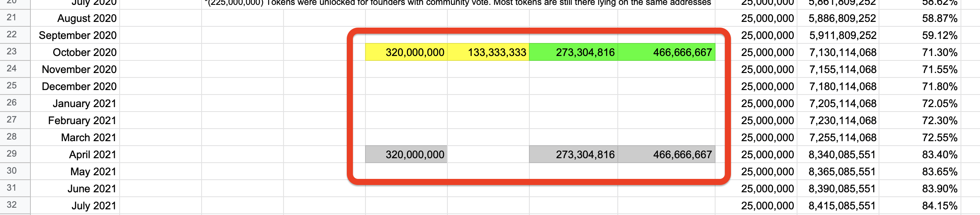Select cell with 5,886,809,252 total
Viewport: 980px width, 215px height.
pos(838,18)
